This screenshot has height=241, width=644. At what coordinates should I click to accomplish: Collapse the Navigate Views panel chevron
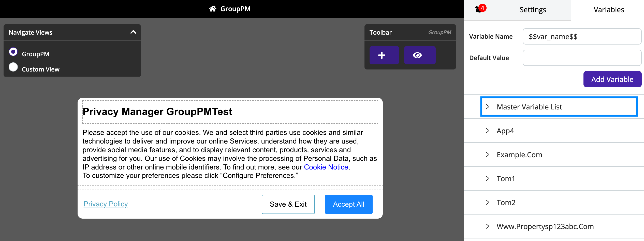click(x=133, y=32)
